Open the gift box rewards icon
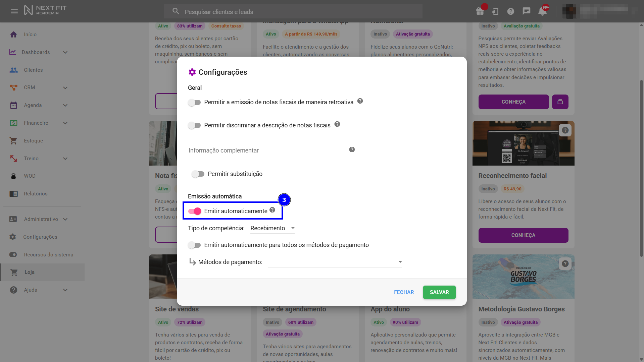Screen dimensions: 644x362 [x=480, y=11]
